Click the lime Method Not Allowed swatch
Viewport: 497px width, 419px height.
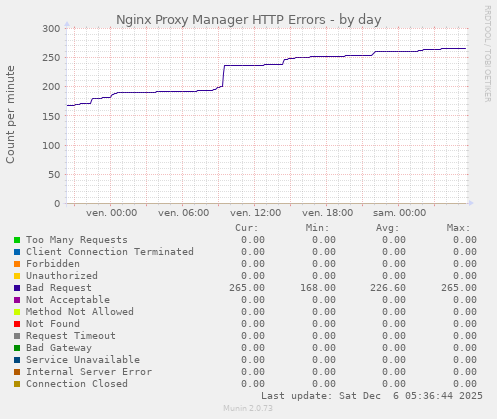17,312
